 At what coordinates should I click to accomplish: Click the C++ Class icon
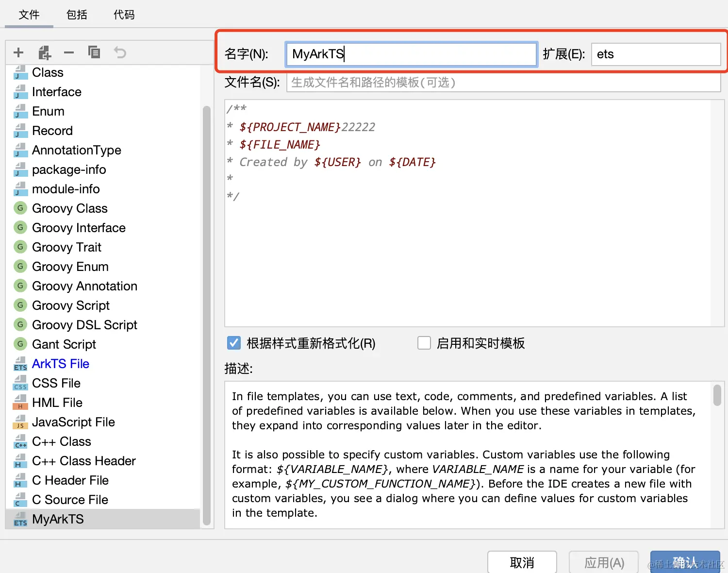[20, 441]
